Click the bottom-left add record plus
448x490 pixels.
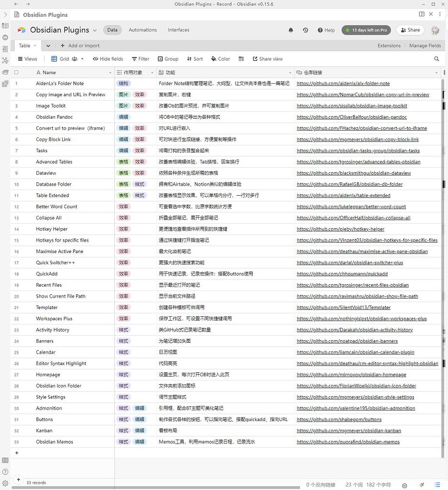pyautogui.click(x=19, y=479)
